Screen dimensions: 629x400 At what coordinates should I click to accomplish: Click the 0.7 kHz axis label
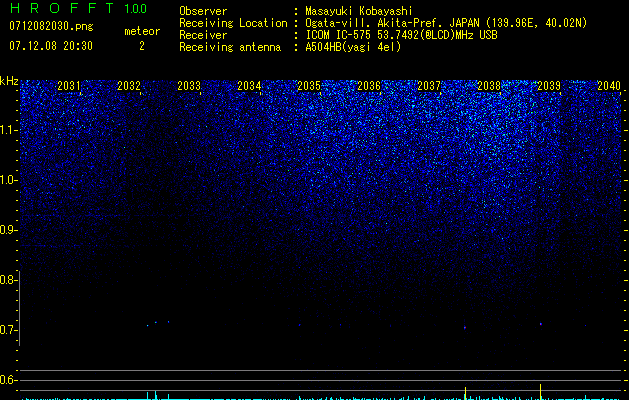coord(7,330)
